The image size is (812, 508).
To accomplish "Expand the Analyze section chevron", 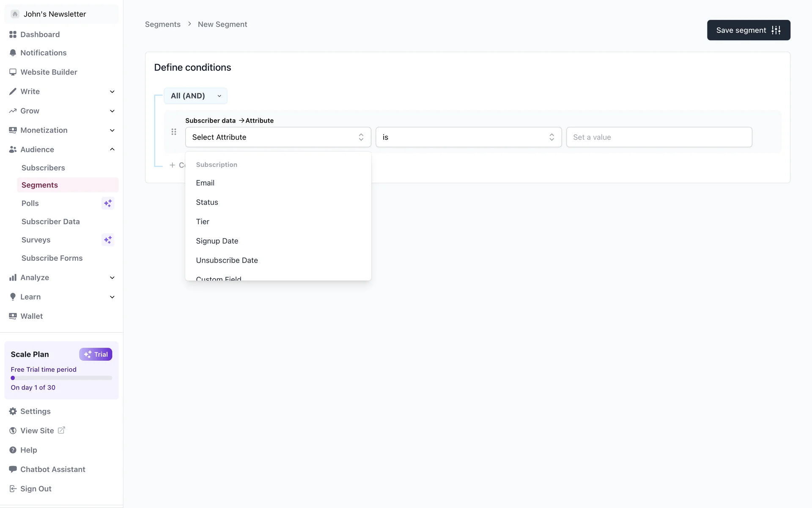I will [112, 278].
